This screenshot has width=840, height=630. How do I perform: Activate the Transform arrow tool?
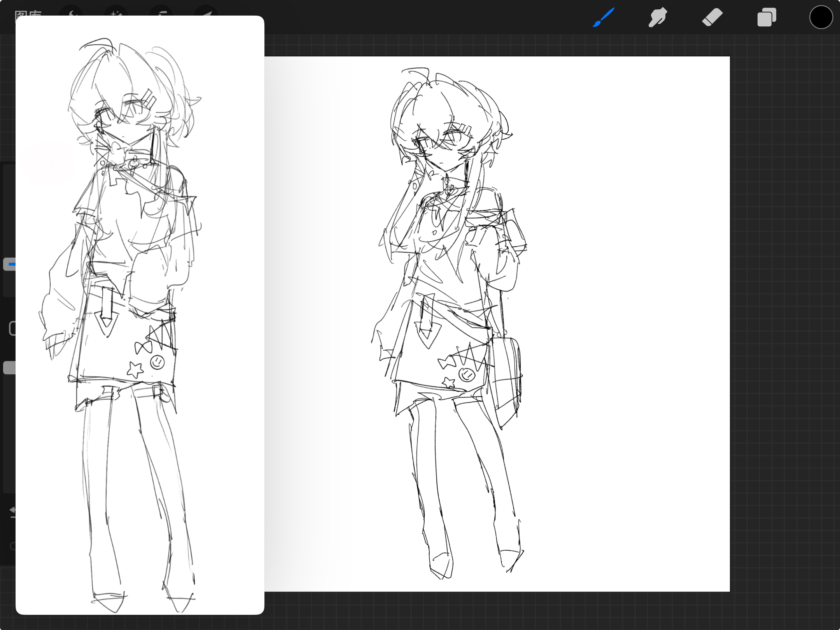206,12
